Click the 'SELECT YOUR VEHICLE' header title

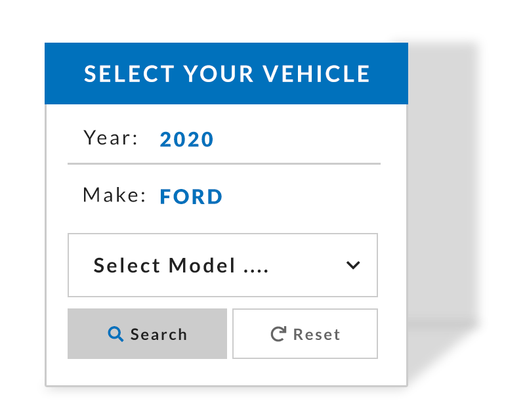pos(227,73)
